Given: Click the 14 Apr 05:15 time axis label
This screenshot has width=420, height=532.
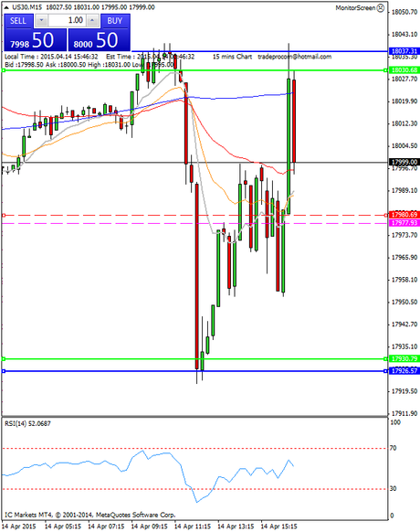Looking at the screenshot, I should (x=63, y=527).
